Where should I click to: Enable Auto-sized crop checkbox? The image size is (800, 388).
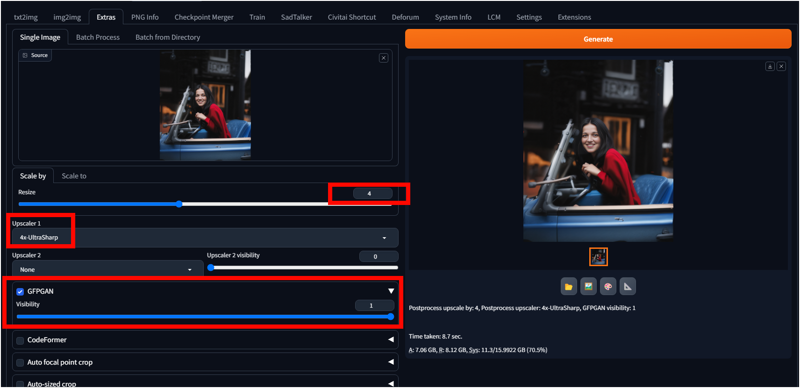coord(20,383)
